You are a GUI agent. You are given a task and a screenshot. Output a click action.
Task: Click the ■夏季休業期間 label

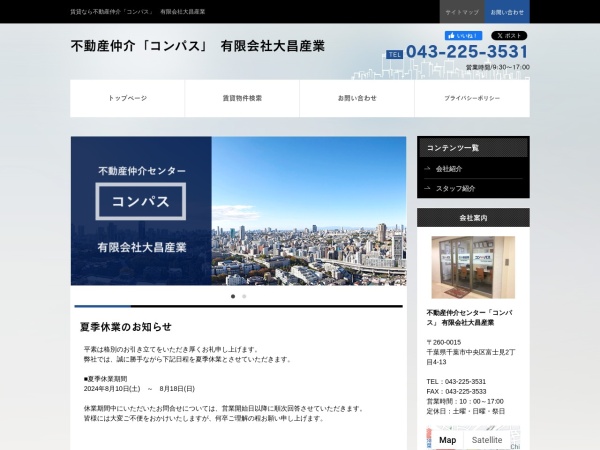point(106,379)
